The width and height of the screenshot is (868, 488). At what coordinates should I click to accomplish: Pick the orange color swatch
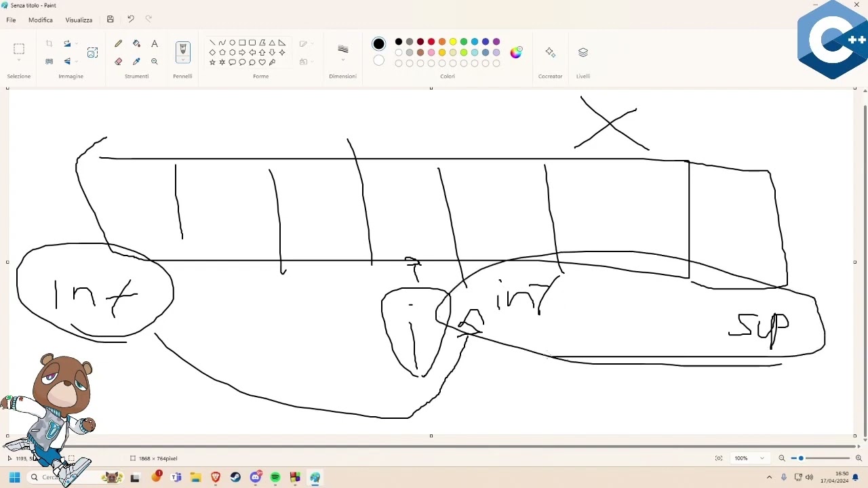click(442, 42)
